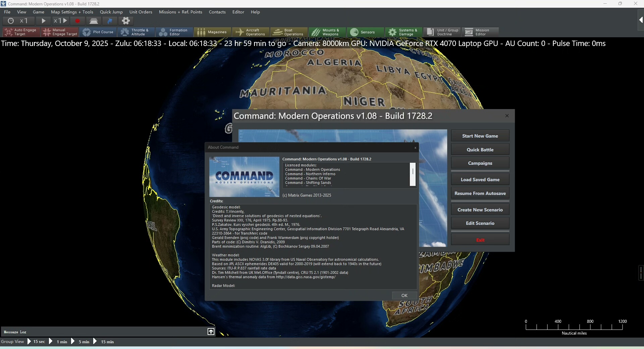
Task: Click the blue arrow toolbar icon
Action: point(110,21)
